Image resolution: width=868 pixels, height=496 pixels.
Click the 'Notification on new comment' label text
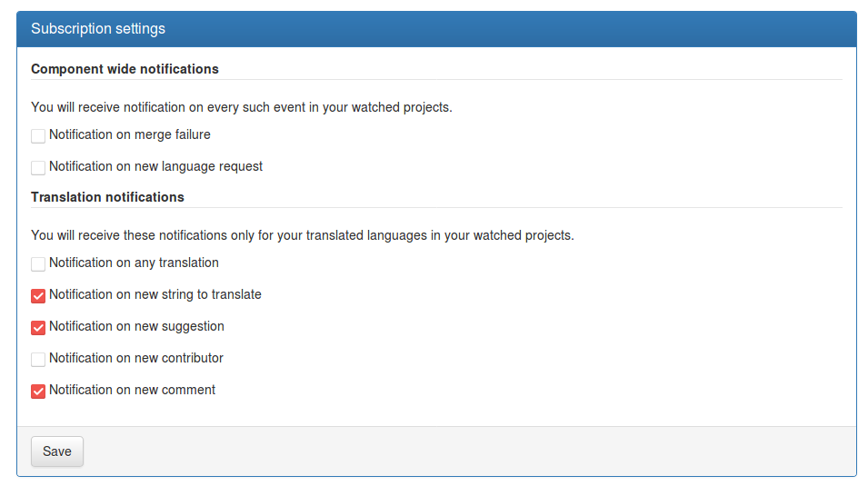point(133,390)
